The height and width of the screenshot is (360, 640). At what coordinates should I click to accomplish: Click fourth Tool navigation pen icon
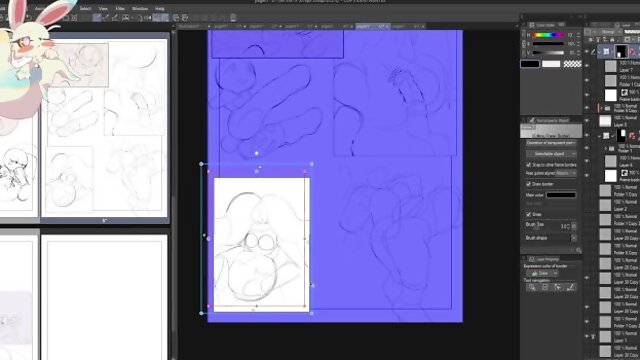click(571, 287)
